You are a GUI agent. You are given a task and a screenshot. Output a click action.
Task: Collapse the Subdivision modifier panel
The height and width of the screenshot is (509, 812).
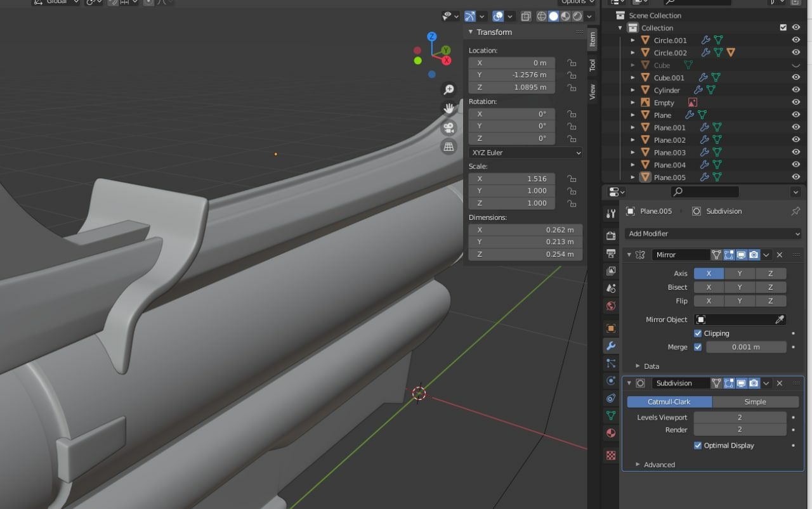pyautogui.click(x=629, y=383)
